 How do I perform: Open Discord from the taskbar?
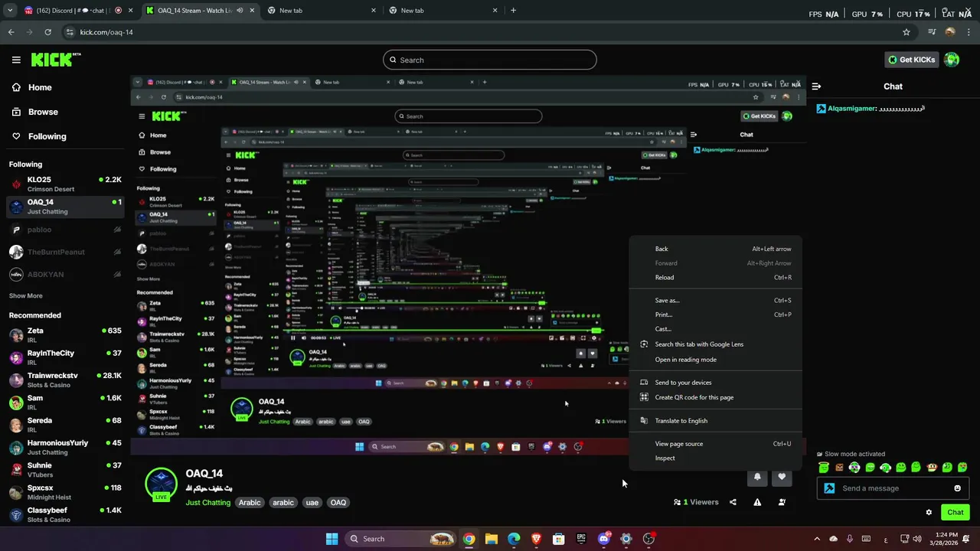click(x=604, y=538)
